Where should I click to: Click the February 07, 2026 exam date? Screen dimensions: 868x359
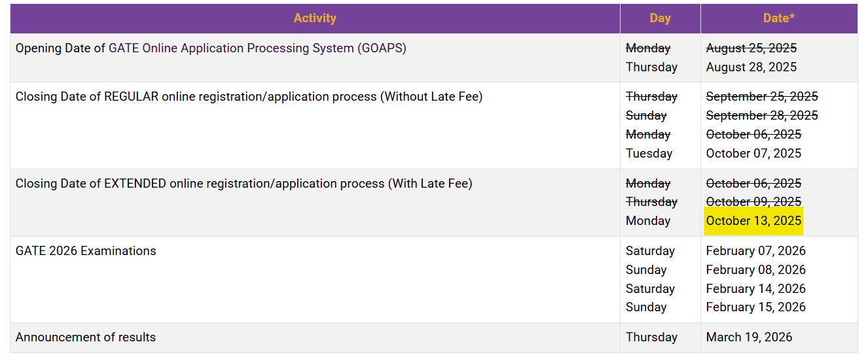755,251
